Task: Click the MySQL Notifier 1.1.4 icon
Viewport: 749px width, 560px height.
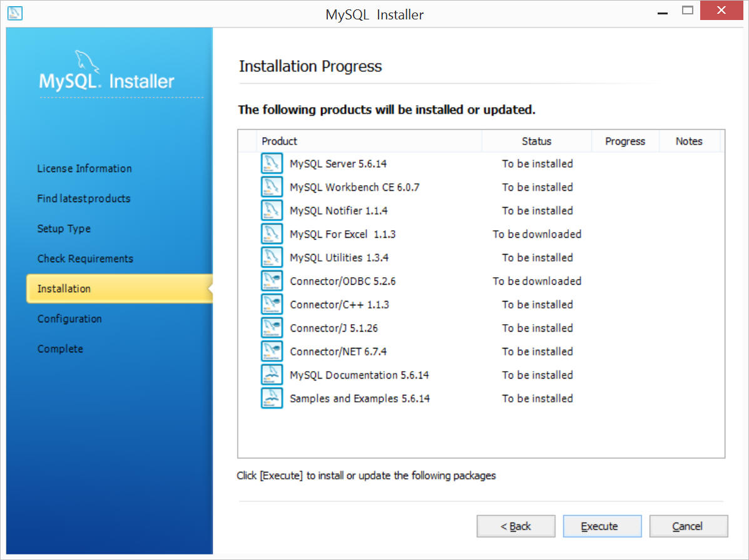Action: coord(272,210)
